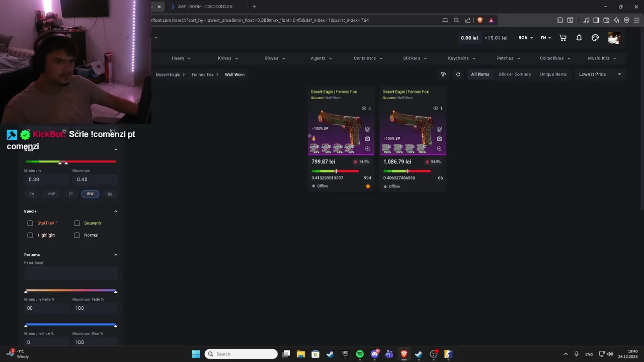Open Brave Shields icon in address bar

click(x=480, y=20)
